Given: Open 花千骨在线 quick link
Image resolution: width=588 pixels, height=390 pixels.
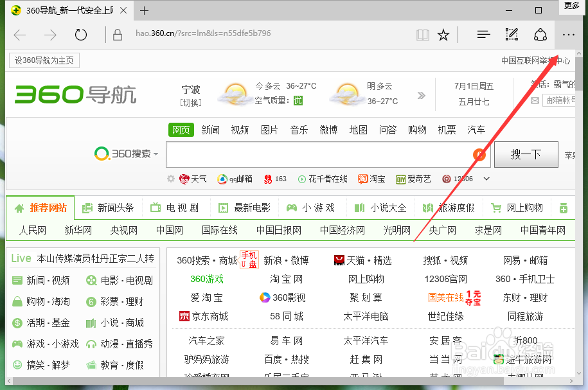Looking at the screenshot, I should (323, 179).
